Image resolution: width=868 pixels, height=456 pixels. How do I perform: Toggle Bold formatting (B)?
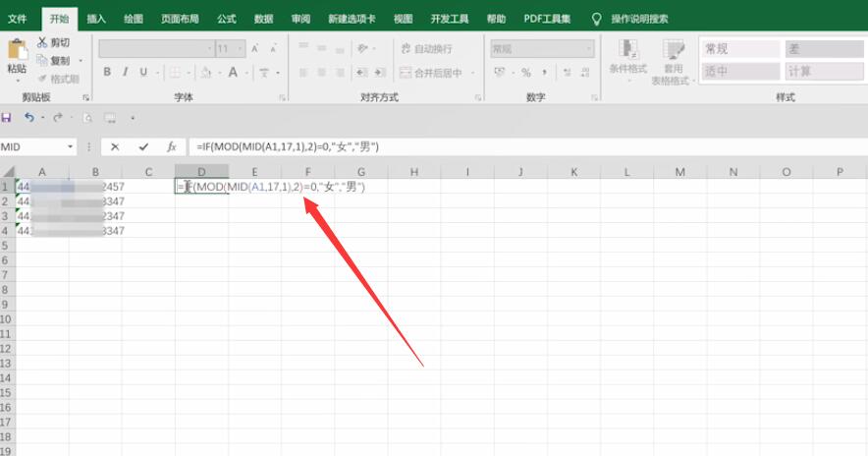107,72
